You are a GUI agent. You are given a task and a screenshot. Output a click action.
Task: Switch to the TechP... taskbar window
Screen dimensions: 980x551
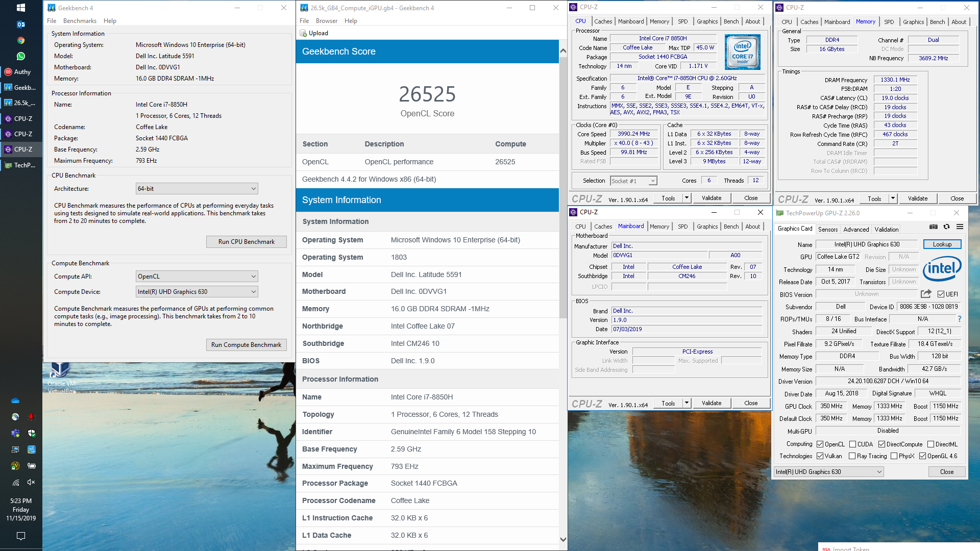pos(21,165)
